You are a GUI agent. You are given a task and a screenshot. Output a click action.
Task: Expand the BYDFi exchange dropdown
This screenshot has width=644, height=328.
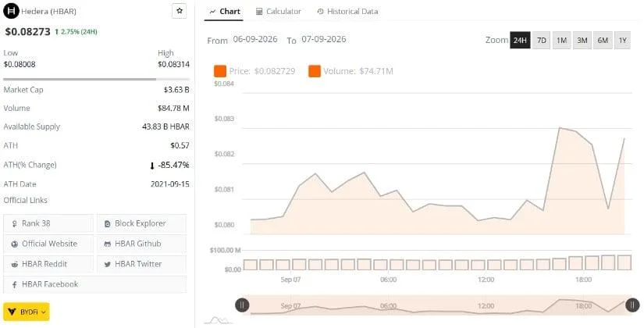click(x=27, y=312)
